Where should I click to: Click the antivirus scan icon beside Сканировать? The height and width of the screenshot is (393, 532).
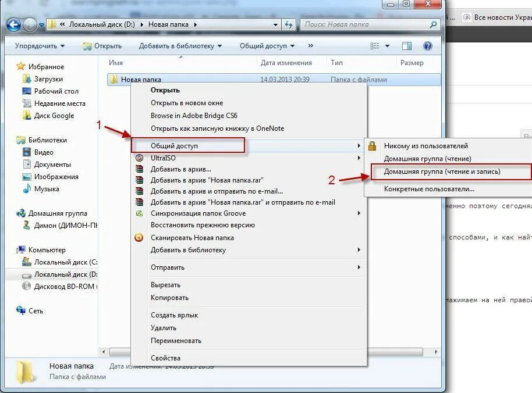pos(139,238)
